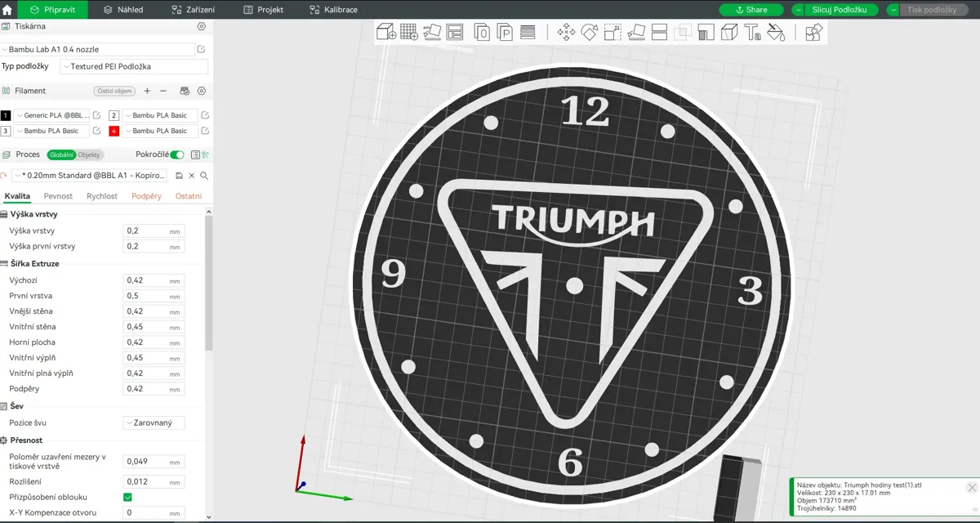Open Slicuj Podložku dropdown arrow

click(798, 10)
